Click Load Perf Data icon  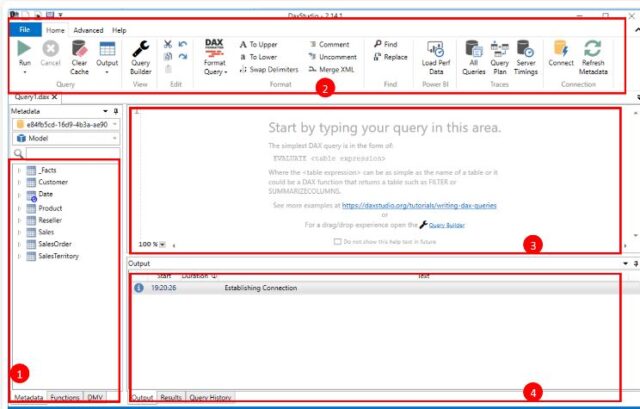tap(436, 49)
